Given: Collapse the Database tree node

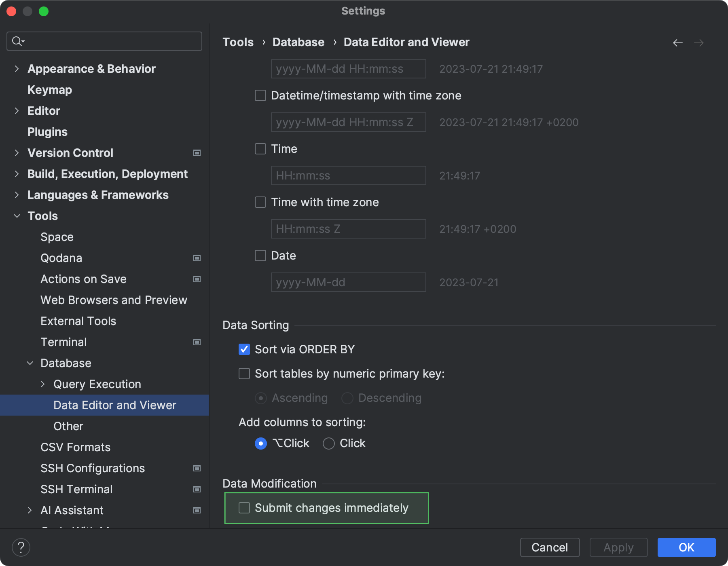Looking at the screenshot, I should click(x=30, y=363).
